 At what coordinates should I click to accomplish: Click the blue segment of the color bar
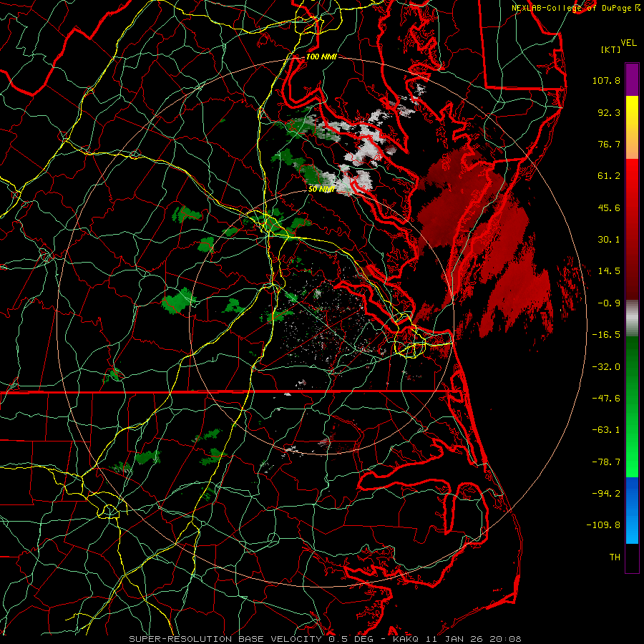632,510
